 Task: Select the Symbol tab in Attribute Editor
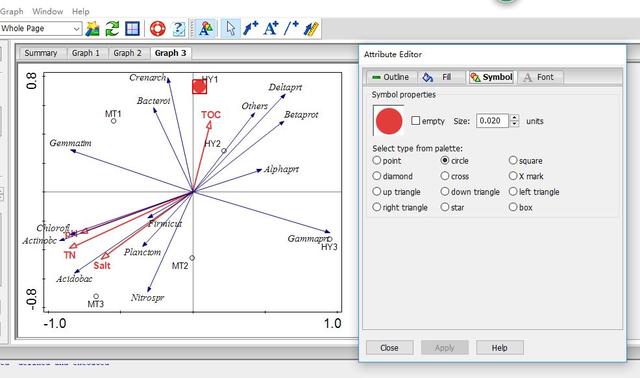click(491, 77)
